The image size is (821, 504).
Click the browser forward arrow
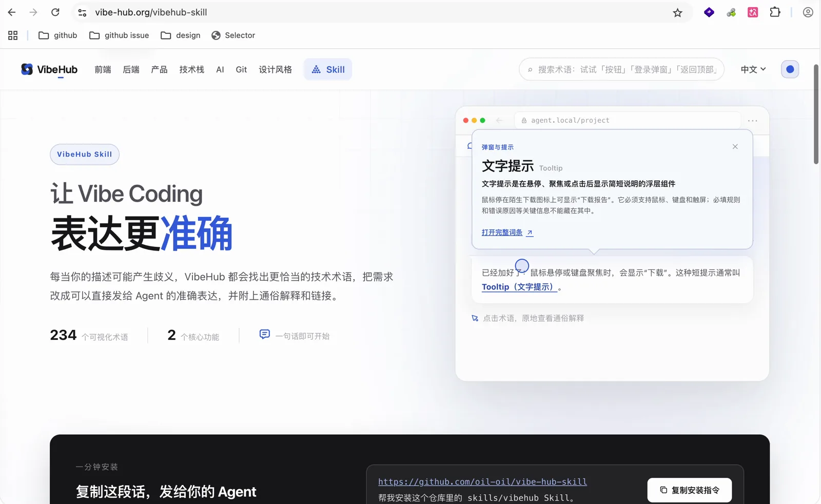[33, 12]
